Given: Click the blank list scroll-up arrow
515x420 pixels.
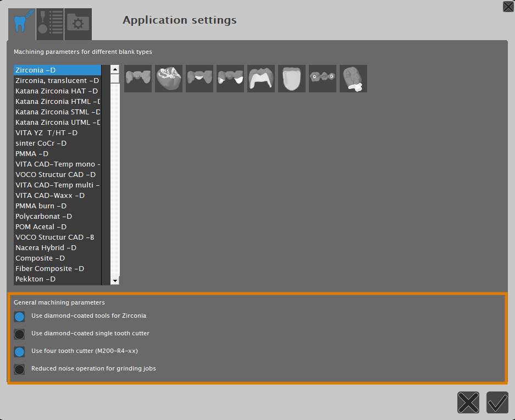Looking at the screenshot, I should (115, 69).
